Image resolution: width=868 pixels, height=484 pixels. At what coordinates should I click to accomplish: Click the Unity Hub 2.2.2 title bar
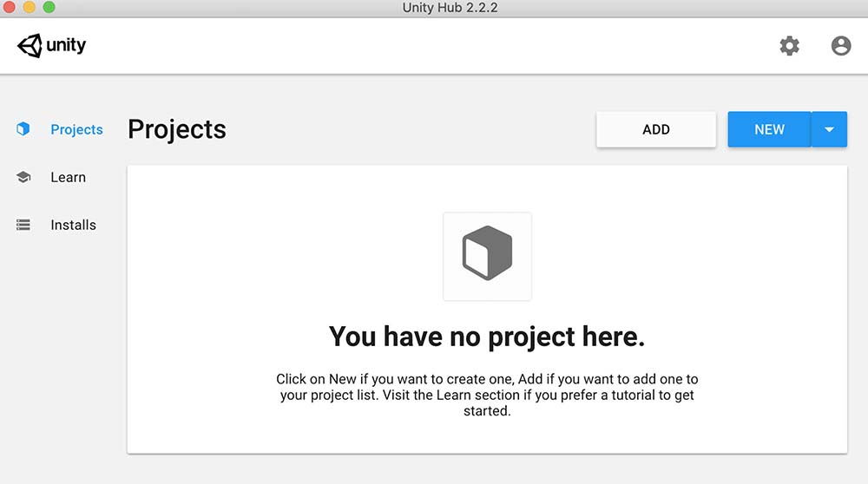(x=450, y=8)
